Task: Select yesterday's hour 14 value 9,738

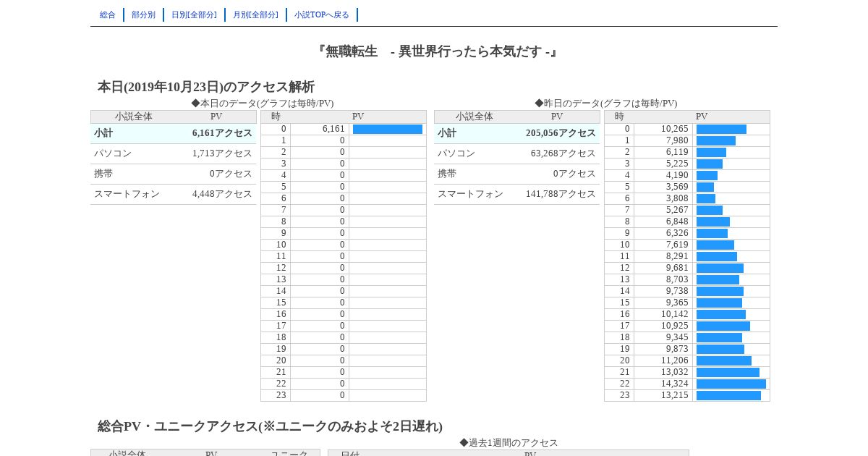Action: [677, 291]
